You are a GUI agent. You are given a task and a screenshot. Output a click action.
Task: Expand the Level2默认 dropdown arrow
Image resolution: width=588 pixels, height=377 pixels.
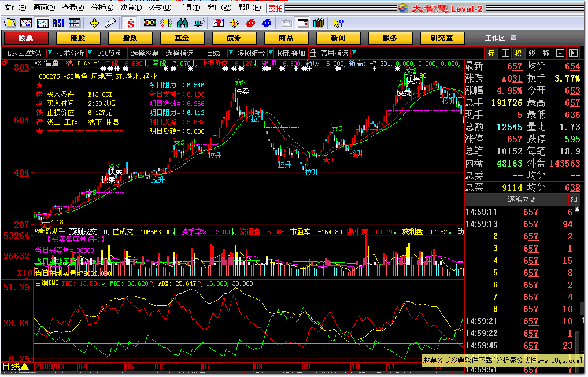(50, 53)
